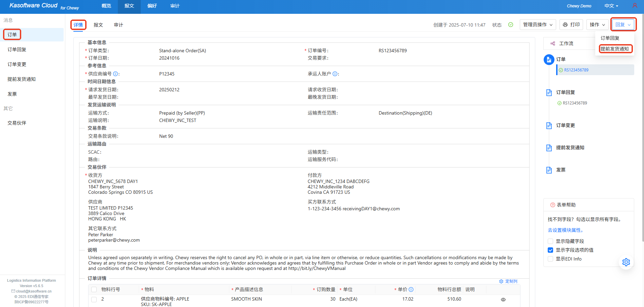The image size is (644, 307).
Task: Click the blue settings gear floating icon
Action: [x=626, y=262]
